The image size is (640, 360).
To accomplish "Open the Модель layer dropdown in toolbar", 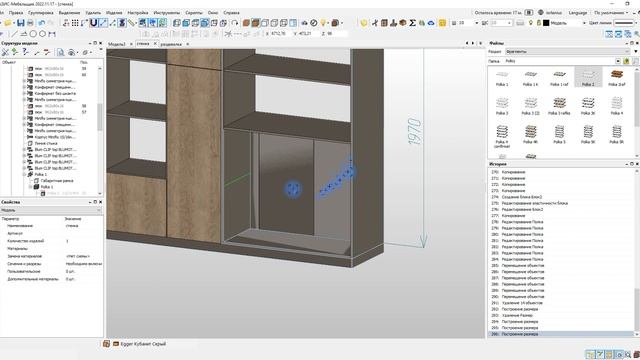I will click(584, 23).
